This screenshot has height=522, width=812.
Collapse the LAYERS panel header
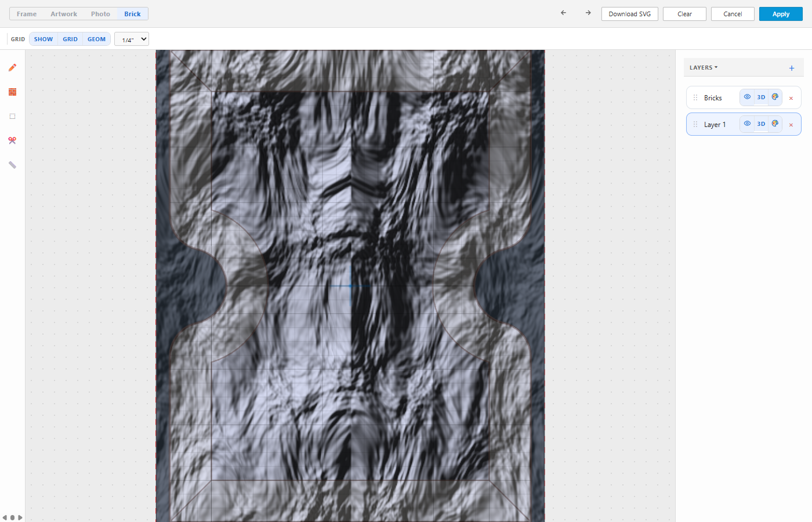(704, 68)
